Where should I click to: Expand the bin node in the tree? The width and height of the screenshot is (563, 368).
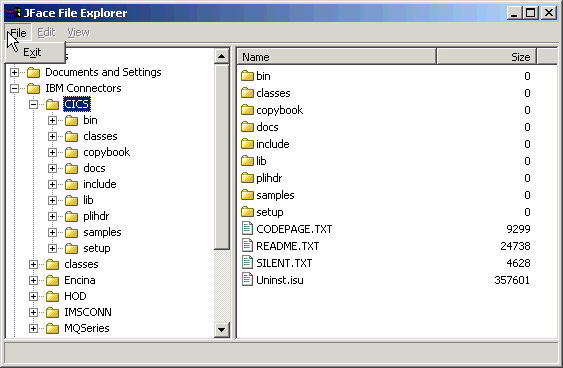click(52, 120)
